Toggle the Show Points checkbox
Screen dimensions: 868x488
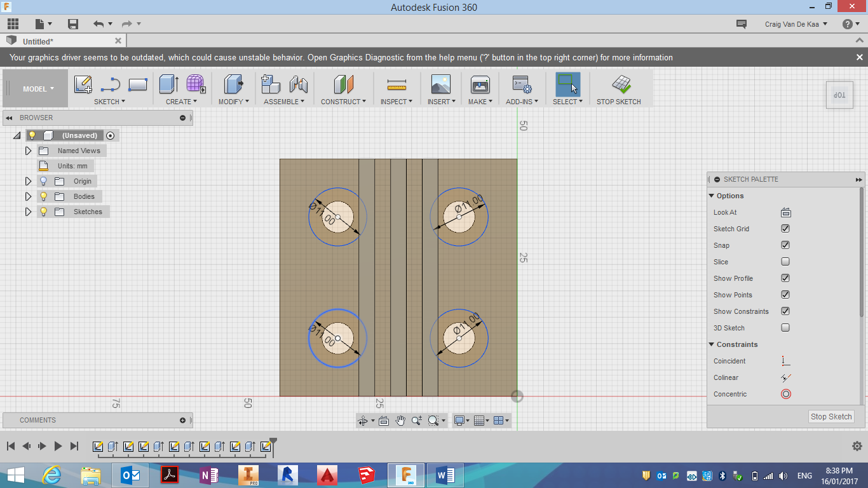[785, 295]
